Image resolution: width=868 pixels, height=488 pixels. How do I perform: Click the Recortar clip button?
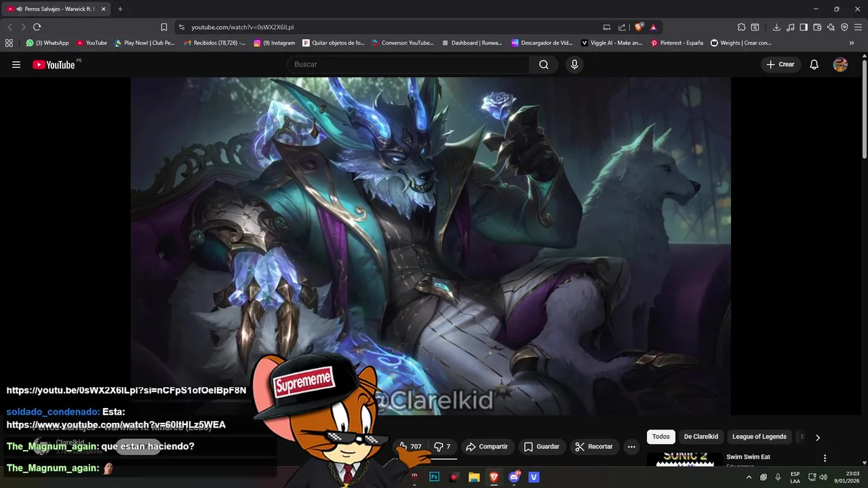click(x=594, y=447)
